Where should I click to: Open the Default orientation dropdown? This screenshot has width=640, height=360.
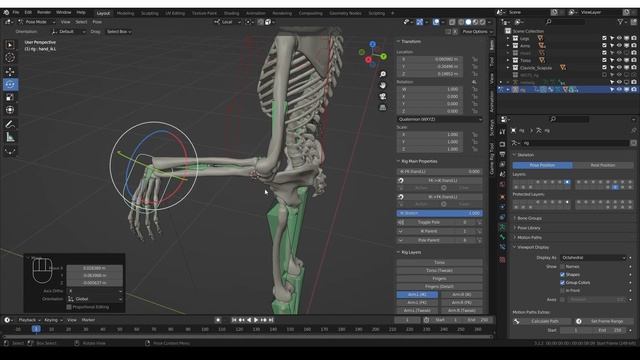tap(68, 31)
